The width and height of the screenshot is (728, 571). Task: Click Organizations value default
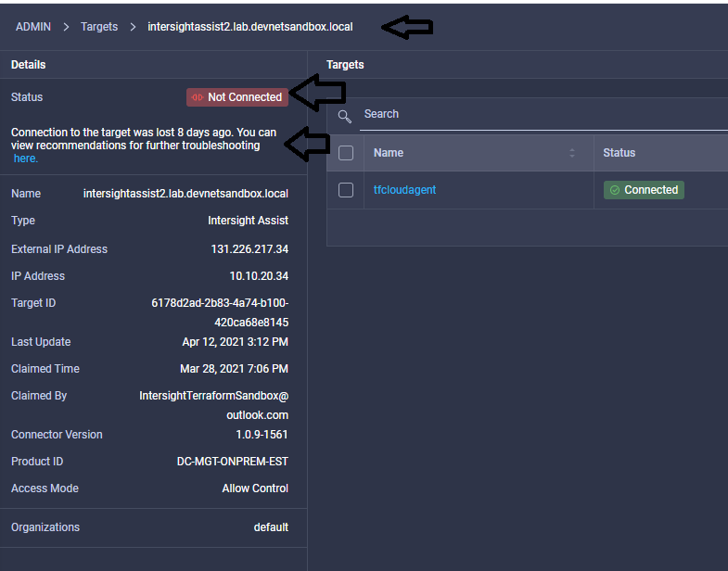coord(271,527)
